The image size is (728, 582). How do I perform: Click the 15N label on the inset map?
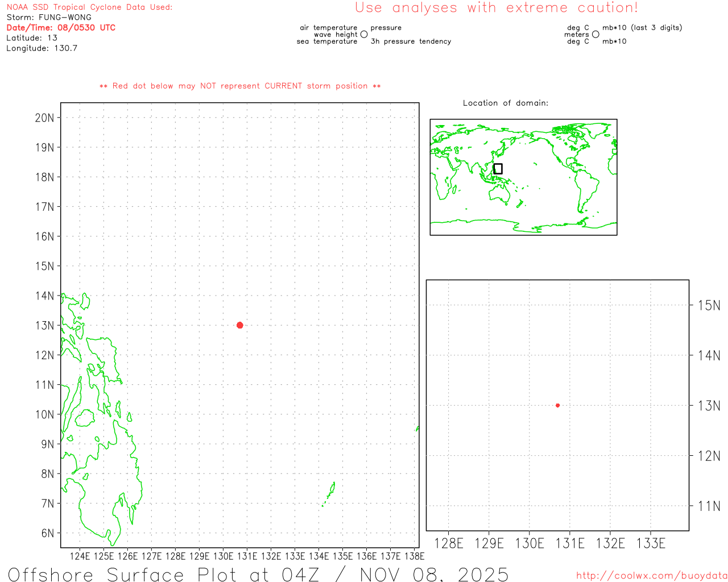709,305
